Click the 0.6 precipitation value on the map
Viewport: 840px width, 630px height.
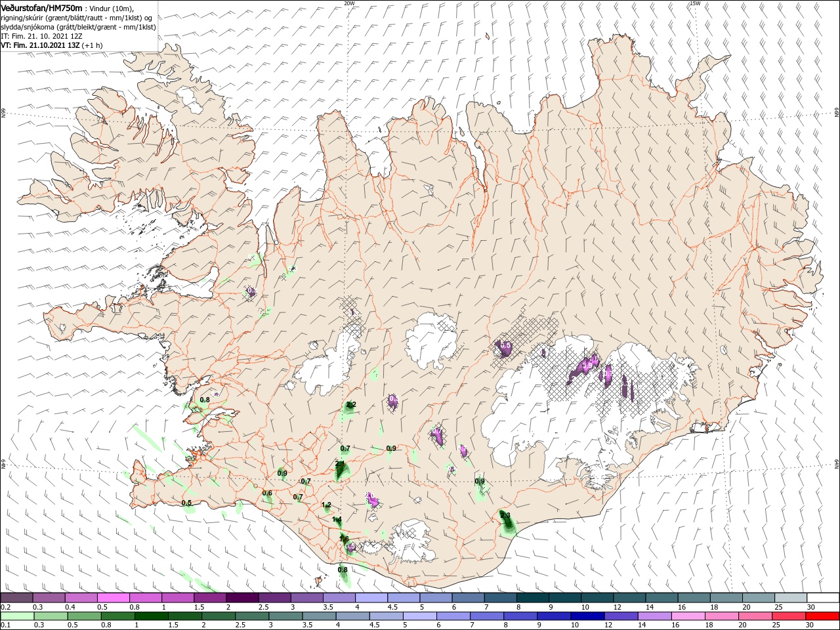click(267, 493)
